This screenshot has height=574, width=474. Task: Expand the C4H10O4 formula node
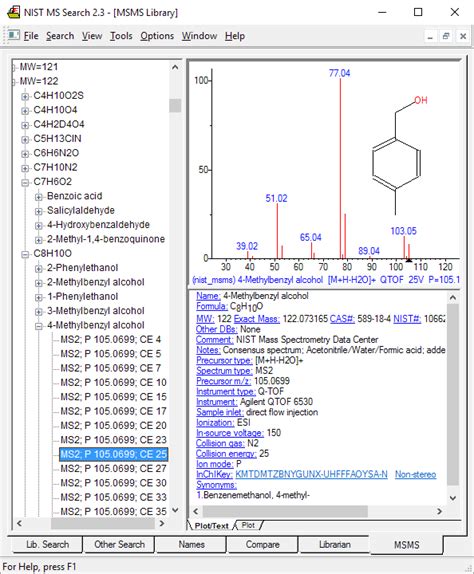(25, 111)
